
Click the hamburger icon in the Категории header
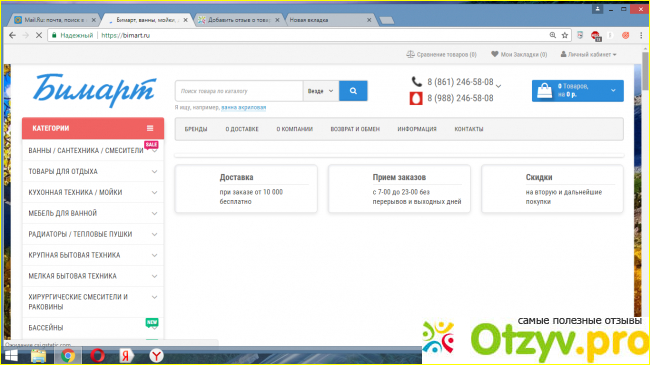pyautogui.click(x=150, y=128)
